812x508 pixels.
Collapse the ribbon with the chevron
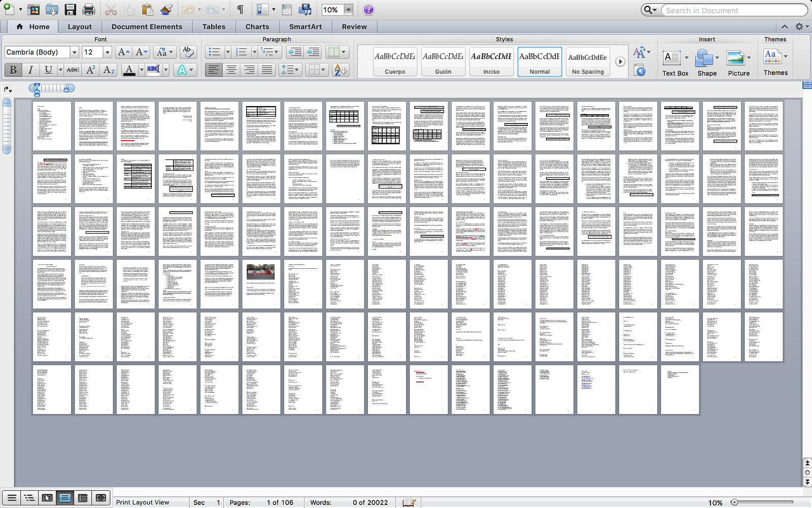pyautogui.click(x=785, y=26)
